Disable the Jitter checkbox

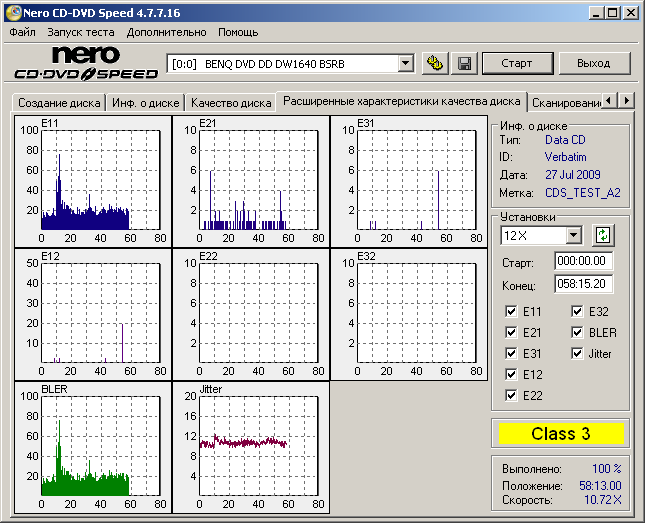[579, 353]
